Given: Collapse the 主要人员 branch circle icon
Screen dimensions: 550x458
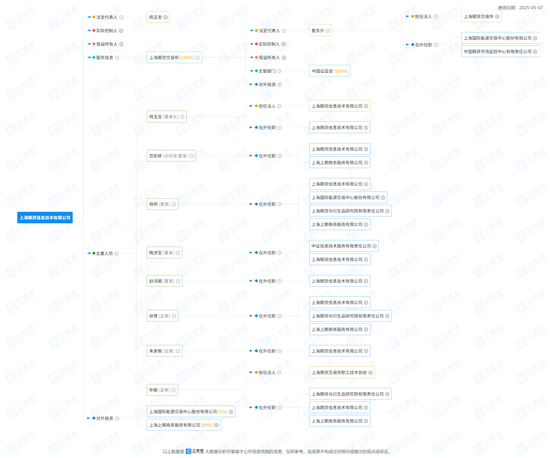Looking at the screenshot, I should coord(116,253).
